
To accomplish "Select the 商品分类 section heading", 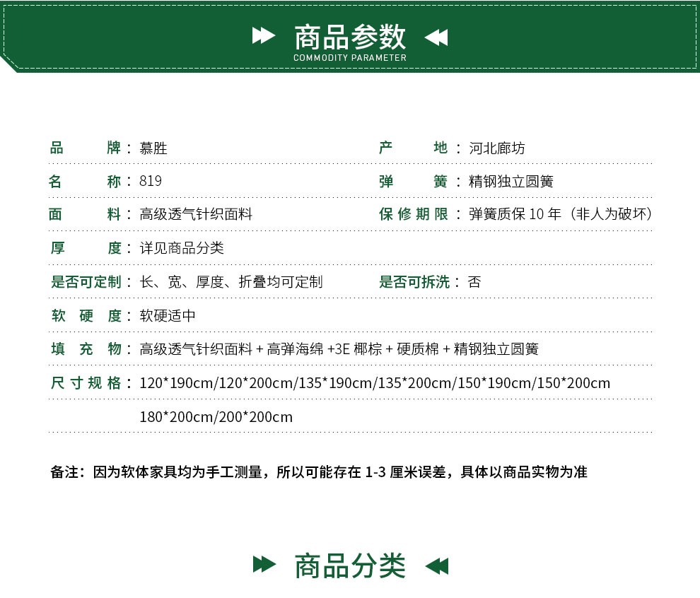I will click(x=350, y=565).
